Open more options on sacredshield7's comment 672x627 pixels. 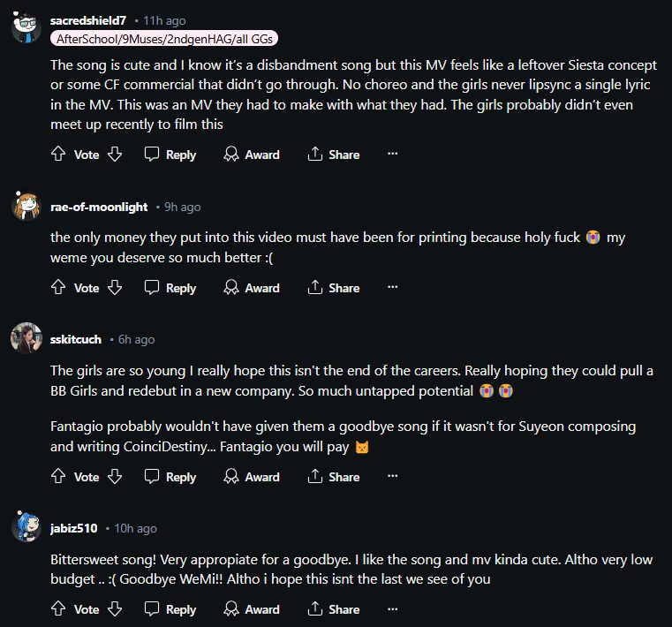(393, 154)
